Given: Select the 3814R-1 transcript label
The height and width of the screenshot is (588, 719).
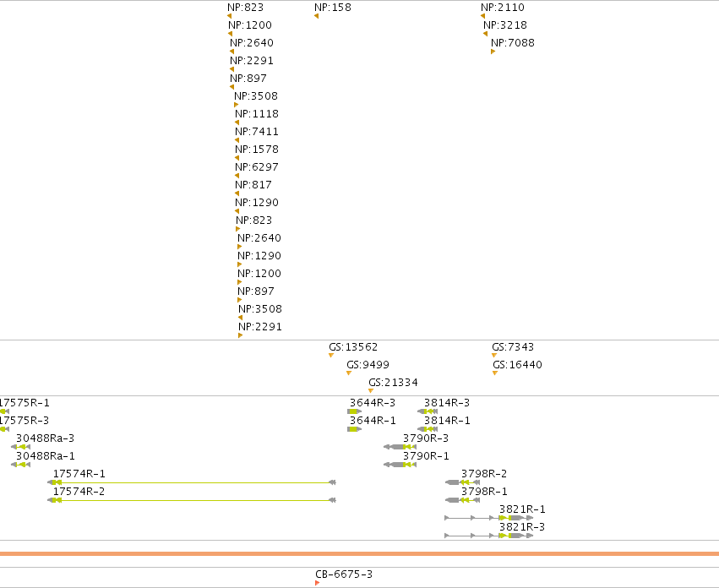Looking at the screenshot, I should click(447, 421).
